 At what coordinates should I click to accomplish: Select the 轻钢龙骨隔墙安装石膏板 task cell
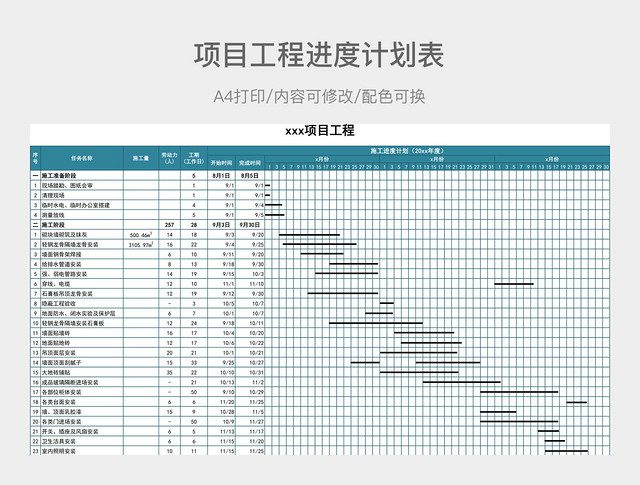click(82, 323)
